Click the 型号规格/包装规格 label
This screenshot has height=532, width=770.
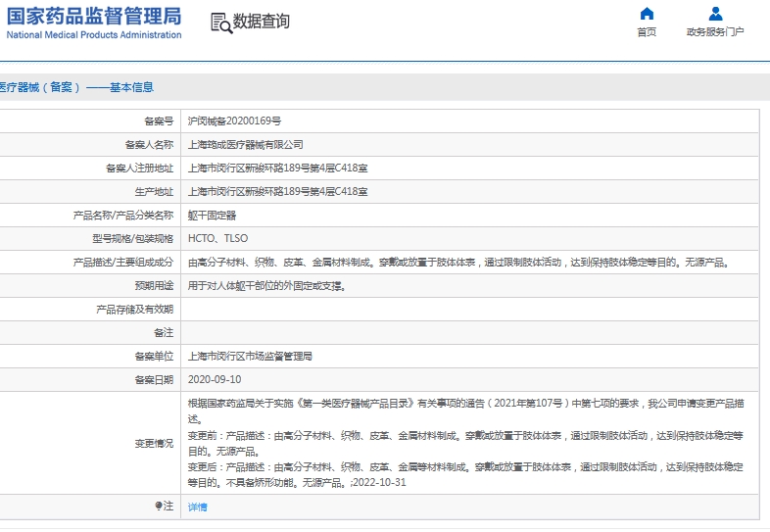[x=132, y=239]
